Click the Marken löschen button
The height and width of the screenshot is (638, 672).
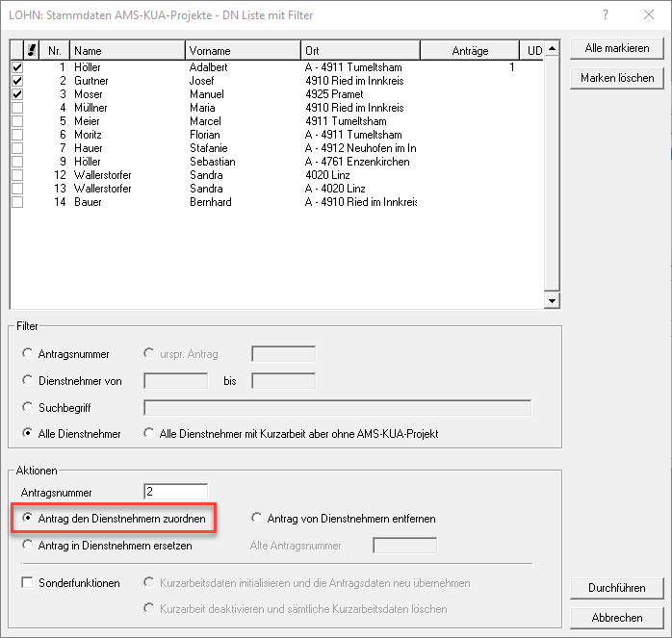[616, 78]
